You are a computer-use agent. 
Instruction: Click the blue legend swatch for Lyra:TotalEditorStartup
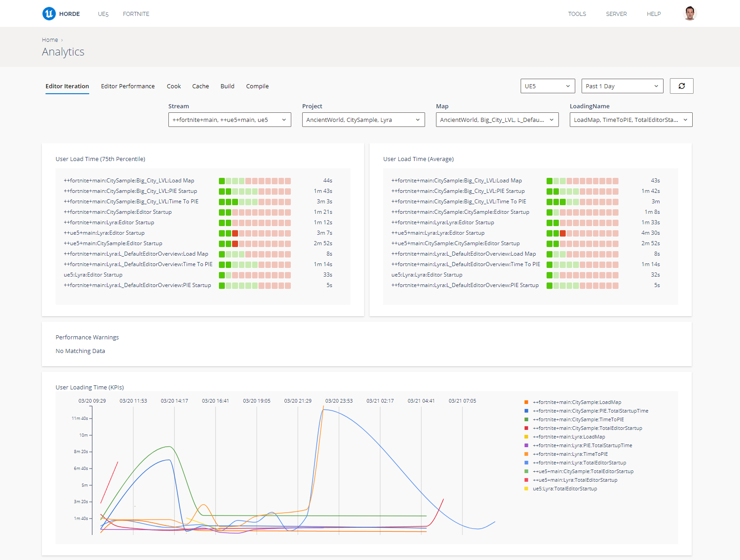tap(526, 463)
